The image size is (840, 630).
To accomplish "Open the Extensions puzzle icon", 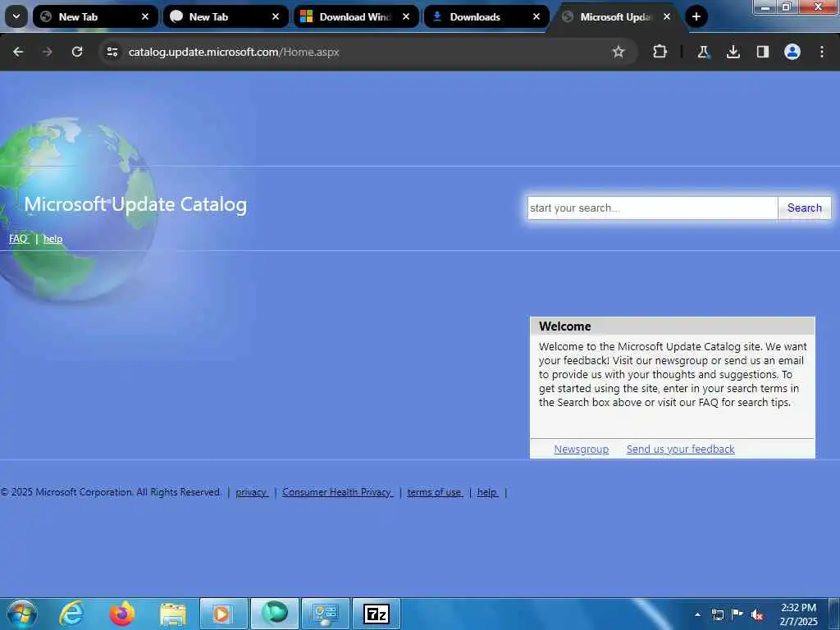I will [660, 52].
